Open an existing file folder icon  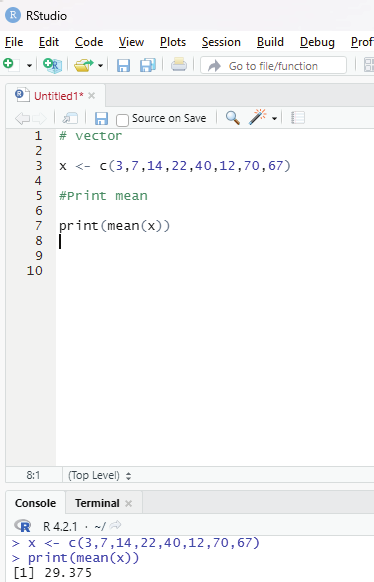(83, 65)
